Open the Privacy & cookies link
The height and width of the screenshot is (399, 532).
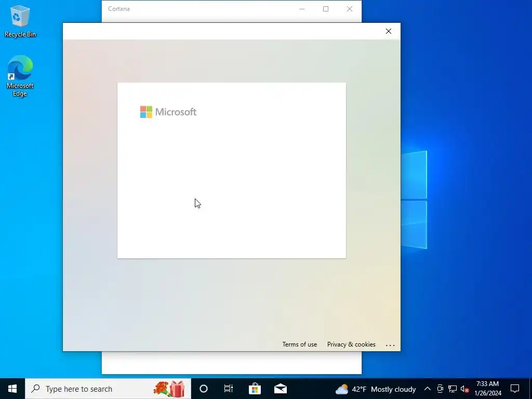coord(351,344)
